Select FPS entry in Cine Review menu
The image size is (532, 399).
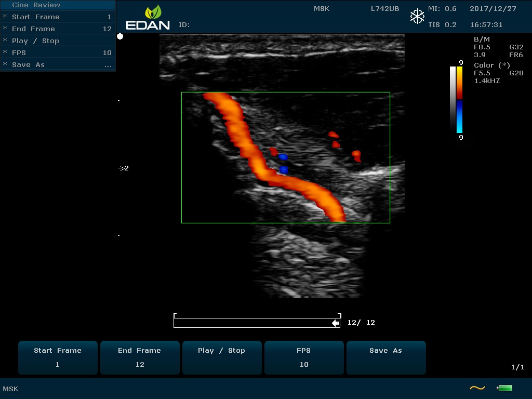tap(57, 53)
